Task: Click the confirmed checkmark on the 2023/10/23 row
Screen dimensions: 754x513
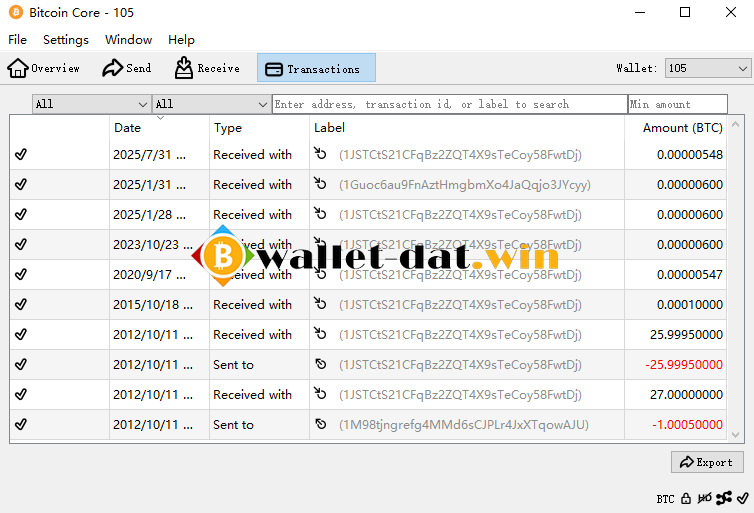Action: [21, 244]
